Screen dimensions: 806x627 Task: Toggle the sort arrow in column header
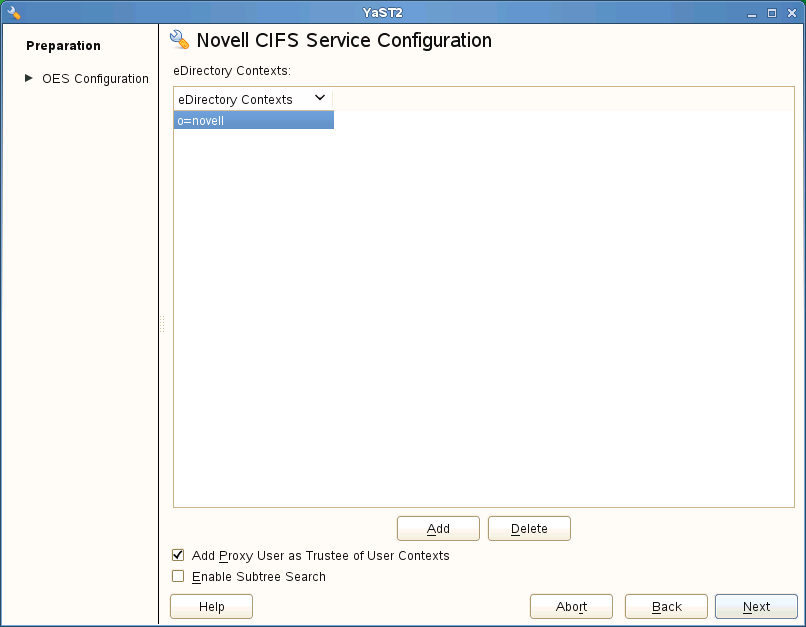(320, 98)
